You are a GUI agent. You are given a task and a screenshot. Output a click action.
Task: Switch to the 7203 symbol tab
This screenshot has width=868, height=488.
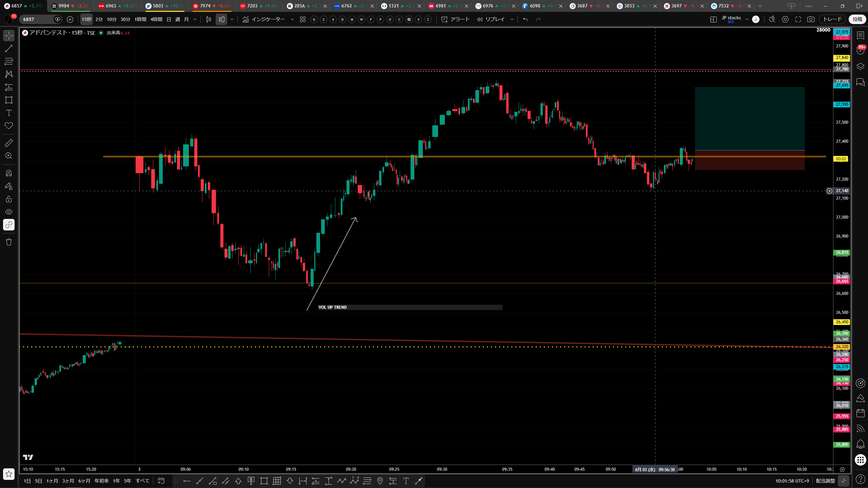click(259, 6)
